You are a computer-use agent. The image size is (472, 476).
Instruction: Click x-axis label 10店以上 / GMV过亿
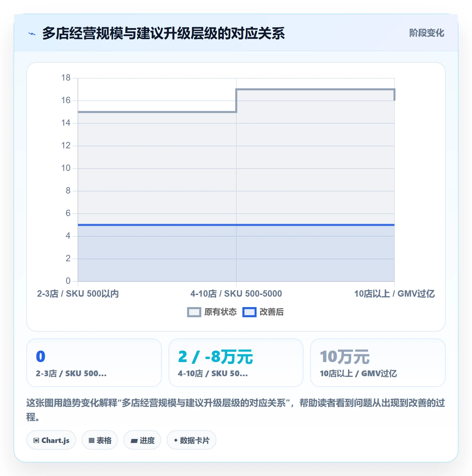(394, 294)
